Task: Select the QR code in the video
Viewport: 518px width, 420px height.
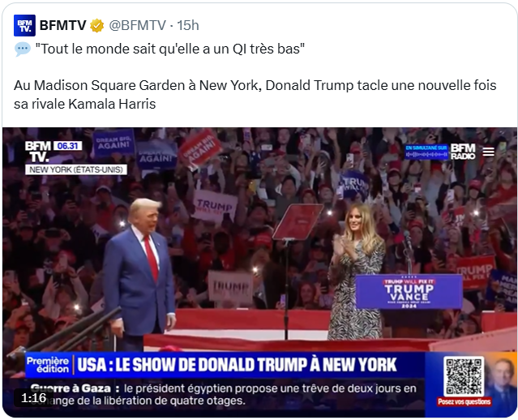Action: coord(464,376)
